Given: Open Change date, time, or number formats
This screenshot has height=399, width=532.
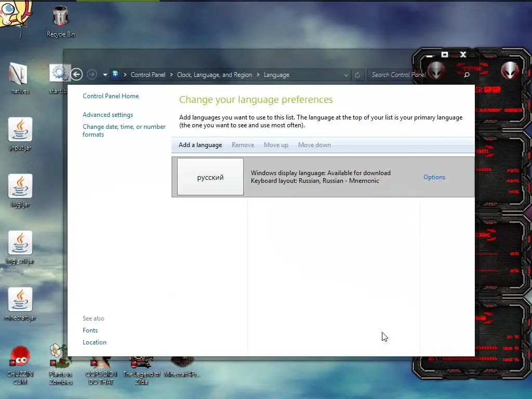Looking at the screenshot, I should pyautogui.click(x=124, y=130).
